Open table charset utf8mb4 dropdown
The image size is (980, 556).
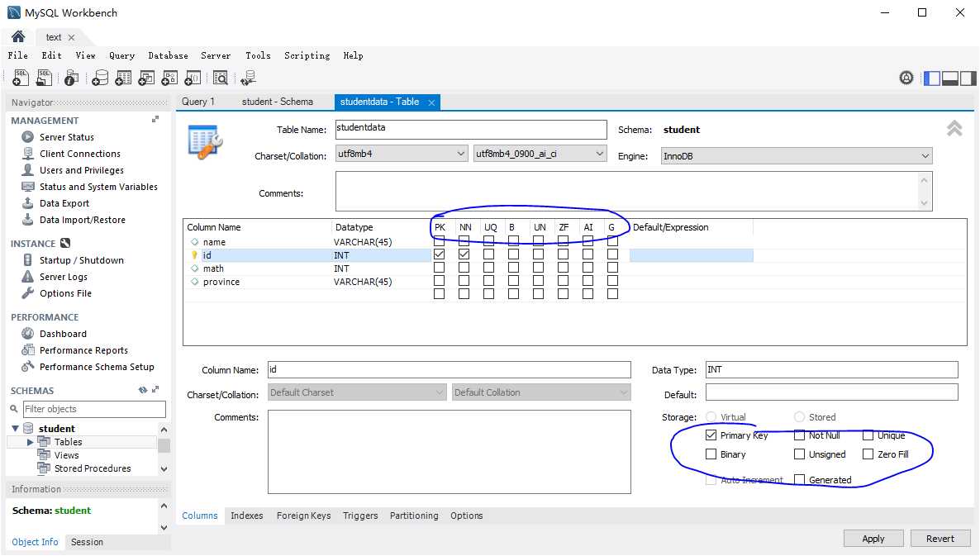(402, 154)
